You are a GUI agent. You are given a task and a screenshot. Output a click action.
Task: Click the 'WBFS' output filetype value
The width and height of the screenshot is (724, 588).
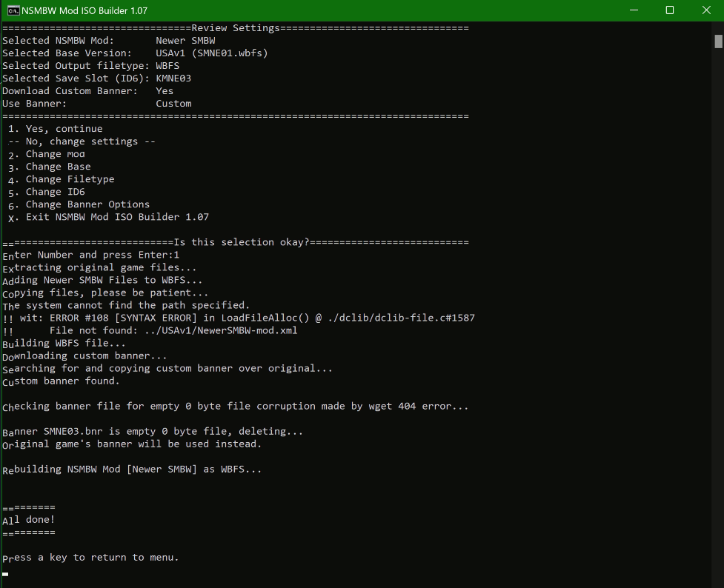pyautogui.click(x=167, y=65)
